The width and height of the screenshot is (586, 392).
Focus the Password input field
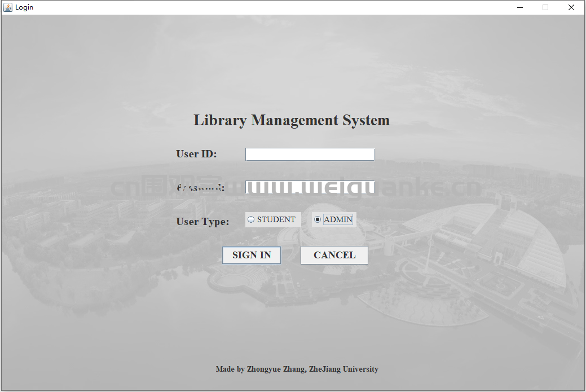click(x=310, y=187)
